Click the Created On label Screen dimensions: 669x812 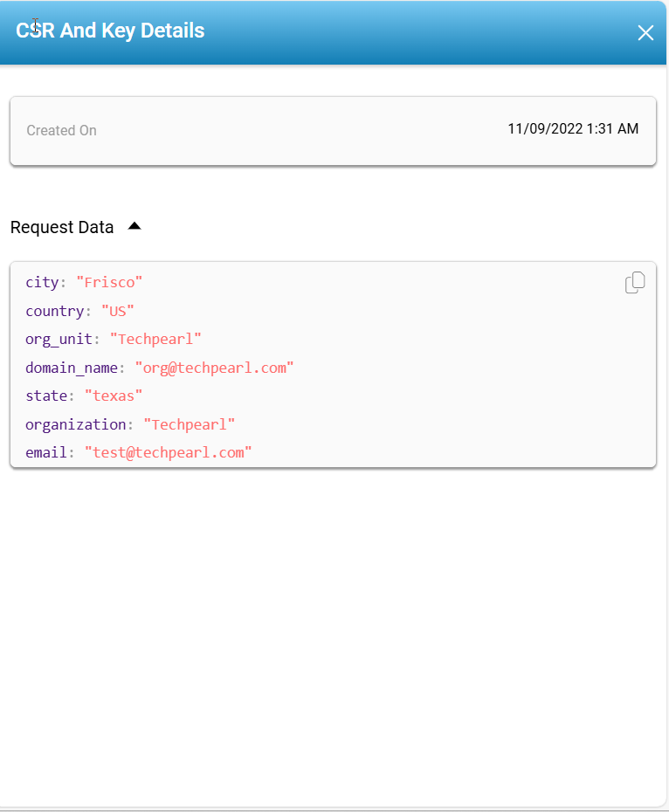coord(61,130)
